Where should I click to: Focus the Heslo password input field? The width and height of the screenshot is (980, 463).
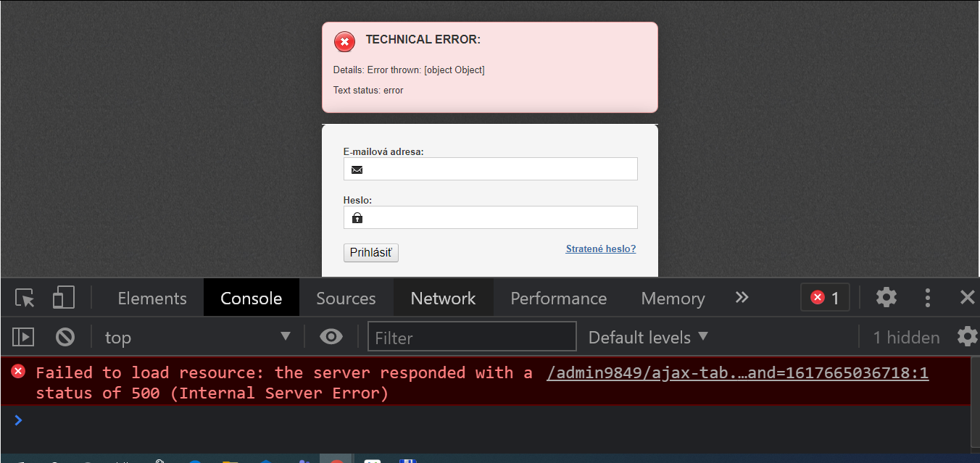coord(491,217)
